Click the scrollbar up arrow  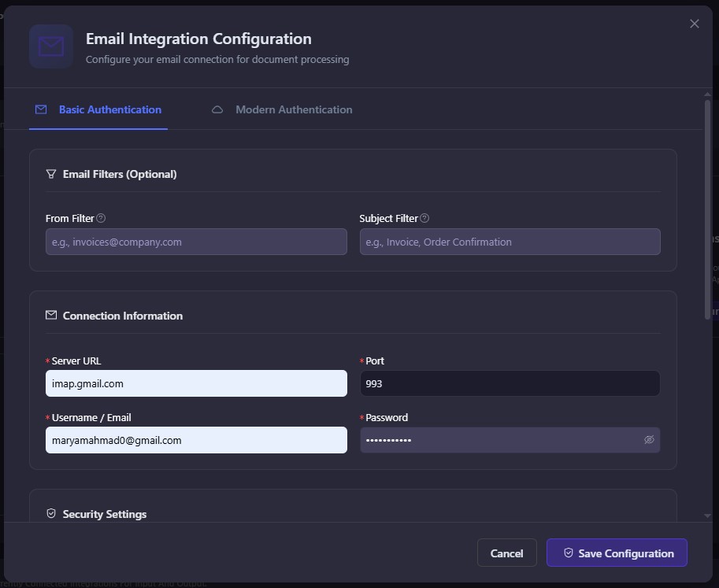(x=707, y=95)
